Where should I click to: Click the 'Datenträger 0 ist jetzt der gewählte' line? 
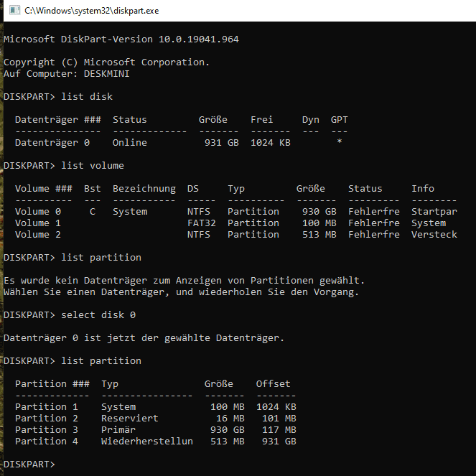tap(144, 338)
